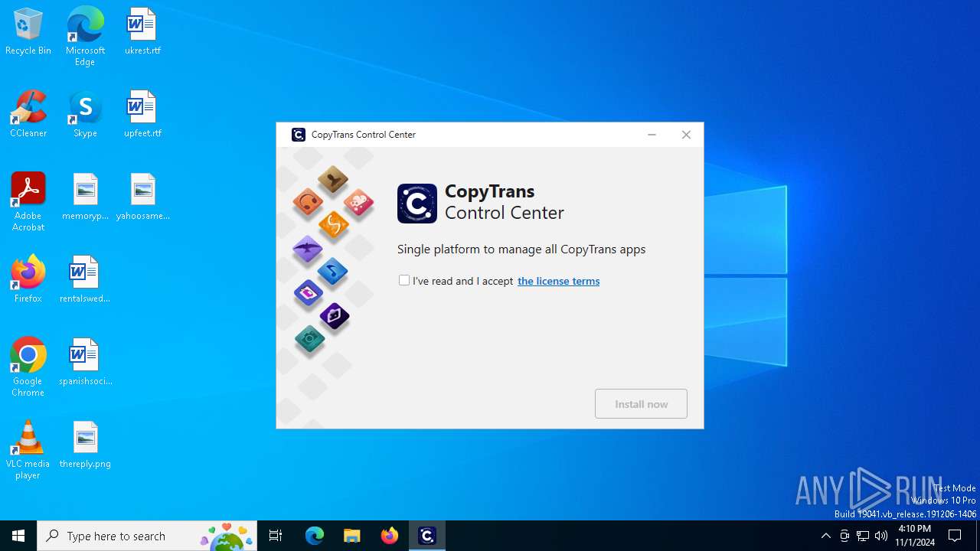Image resolution: width=980 pixels, height=551 pixels.
Task: Click the CopyTrans taskbar button
Action: point(427,536)
